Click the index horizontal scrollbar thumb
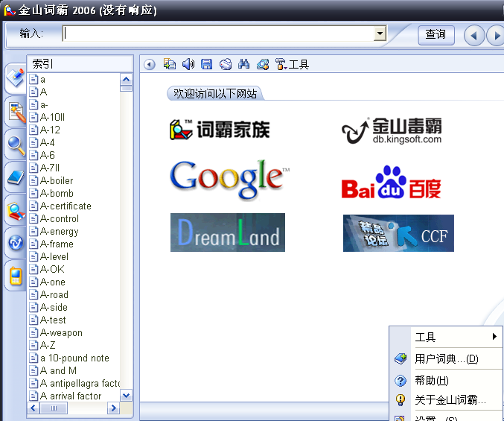This screenshot has height=421, width=504. (54, 408)
